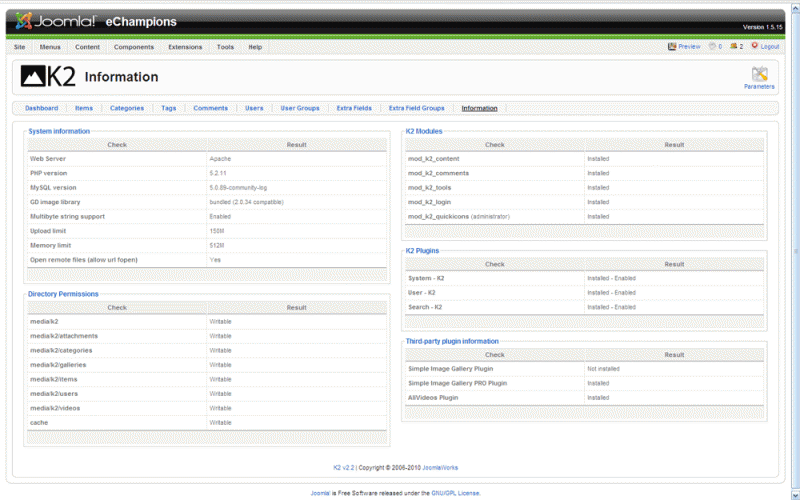Switch to the Items tab
Screen dimensions: 800x500
(84, 108)
